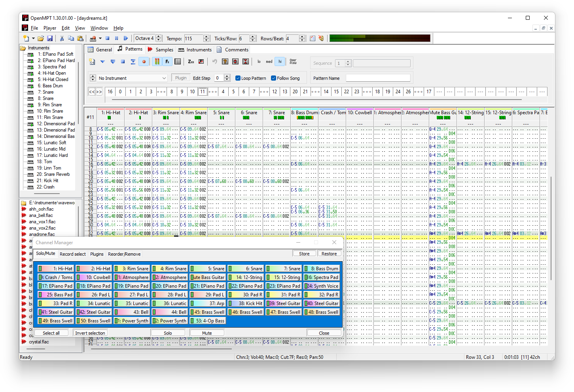Open the Zxx macro configuration
The image size is (574, 392).
191,62
